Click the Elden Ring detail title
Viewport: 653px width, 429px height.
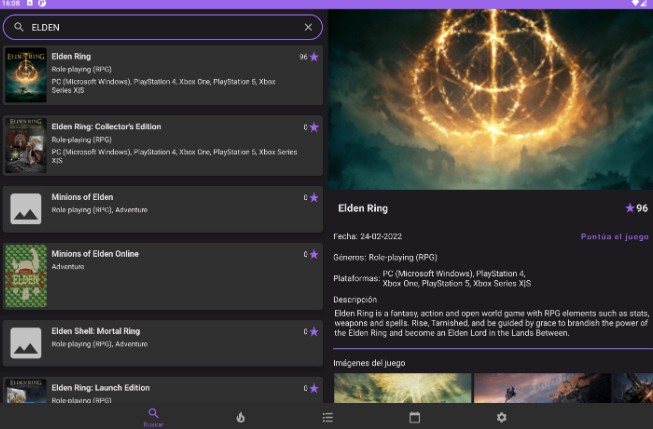(x=363, y=208)
